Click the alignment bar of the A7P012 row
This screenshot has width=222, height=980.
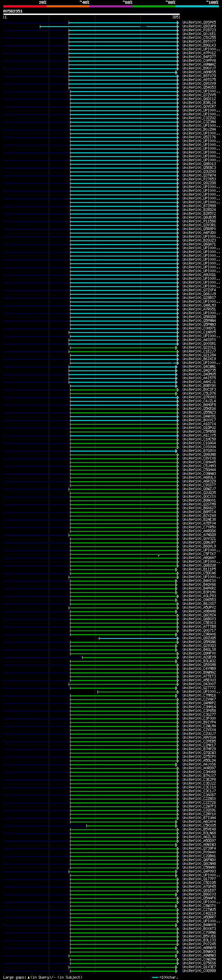(x=124, y=53)
